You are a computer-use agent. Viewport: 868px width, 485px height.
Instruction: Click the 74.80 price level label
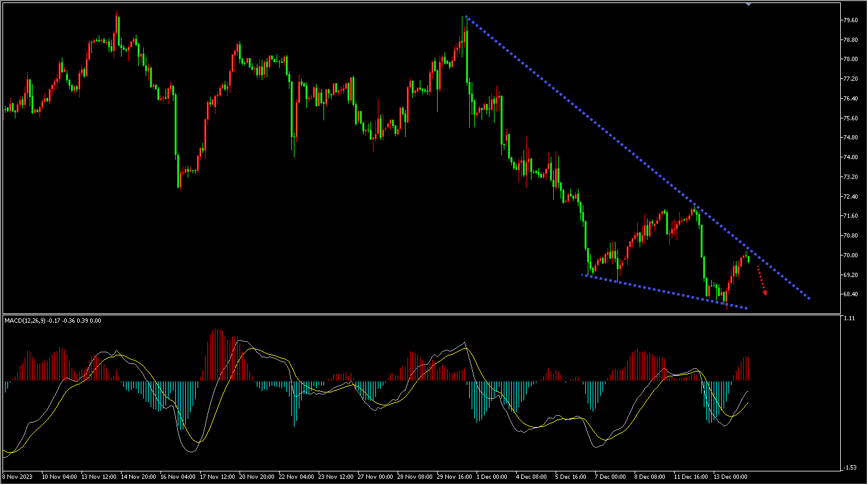pos(849,138)
